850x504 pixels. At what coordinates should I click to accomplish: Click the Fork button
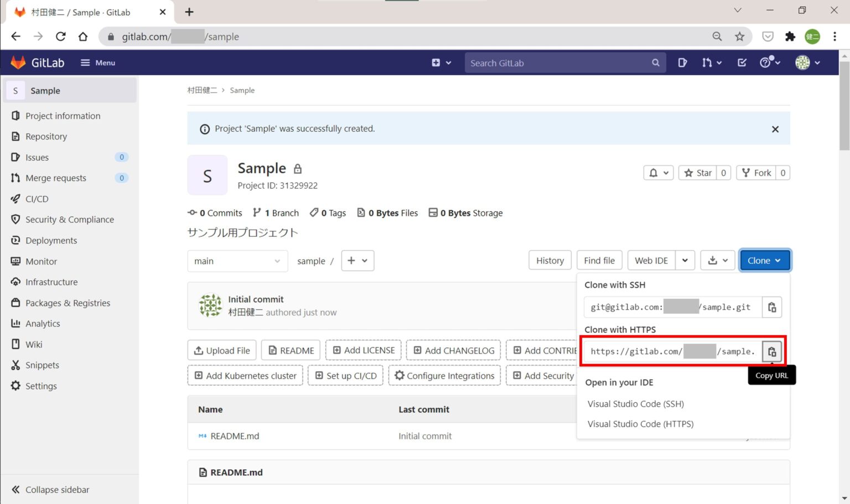756,173
